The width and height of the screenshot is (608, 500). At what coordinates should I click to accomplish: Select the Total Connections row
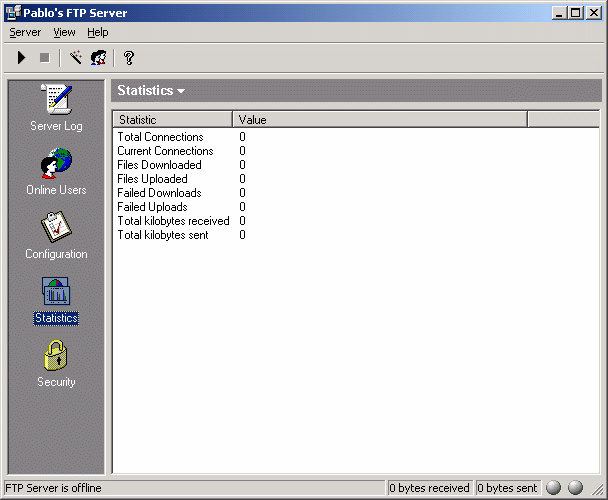[160, 137]
